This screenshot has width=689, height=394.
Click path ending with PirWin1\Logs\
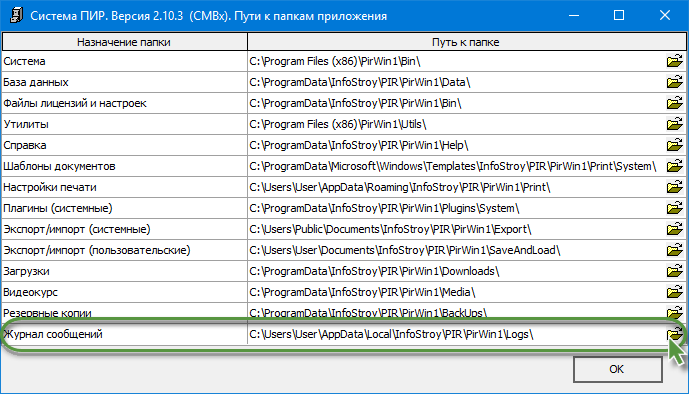[x=392, y=334]
